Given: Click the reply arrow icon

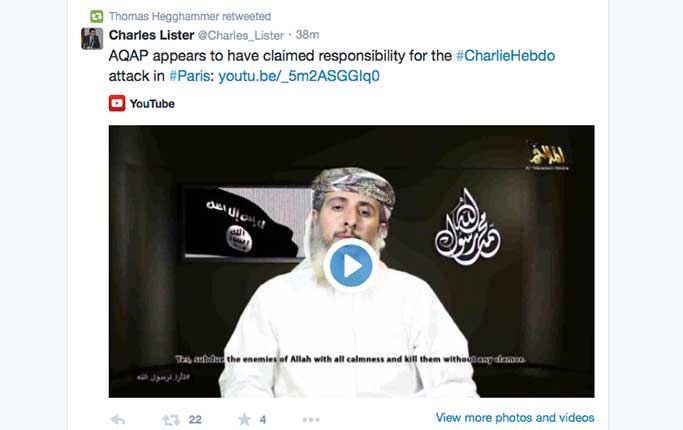Looking at the screenshot, I should pyautogui.click(x=118, y=420).
